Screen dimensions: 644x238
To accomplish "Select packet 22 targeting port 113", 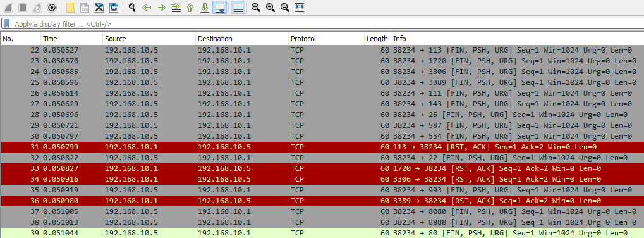I will pyautogui.click(x=322, y=50).
